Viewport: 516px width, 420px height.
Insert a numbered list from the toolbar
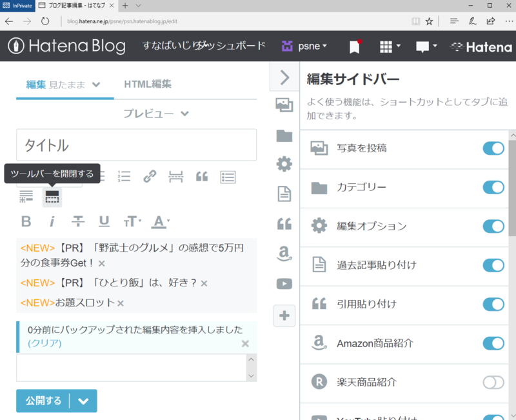[x=124, y=176]
